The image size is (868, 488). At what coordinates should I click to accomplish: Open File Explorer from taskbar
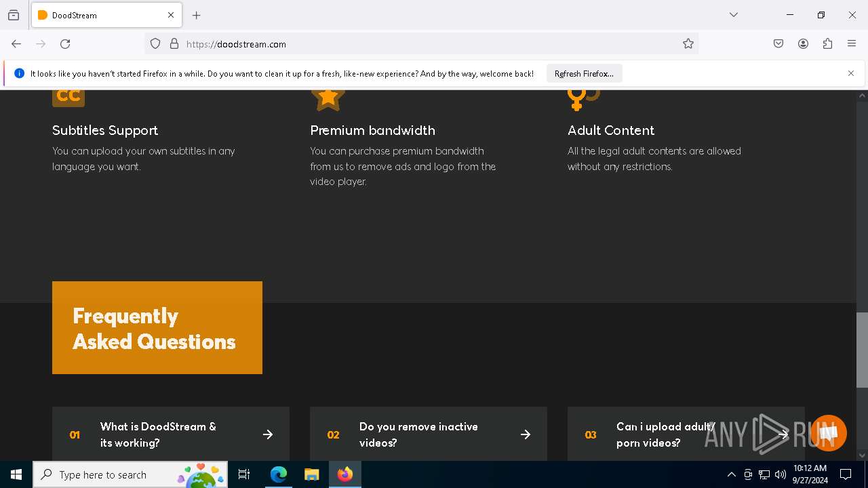311,474
